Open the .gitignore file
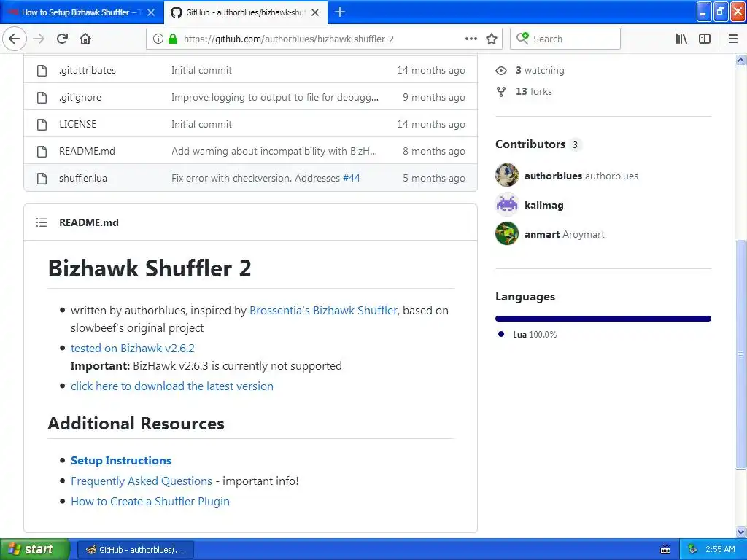This screenshot has height=560, width=747. tap(80, 98)
